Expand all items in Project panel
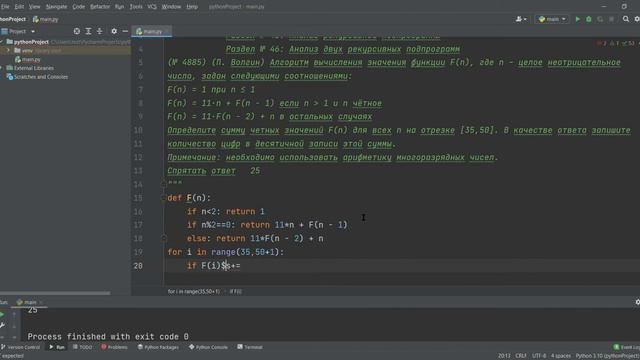Screen dimensions: 640x360 (x=88, y=31)
